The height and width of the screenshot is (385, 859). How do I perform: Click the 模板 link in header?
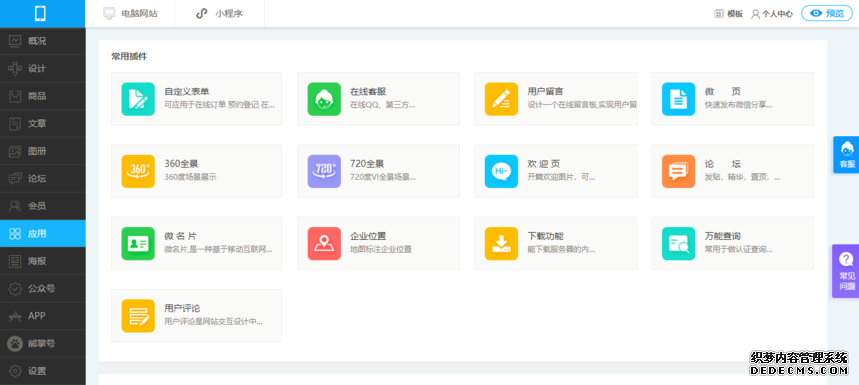click(729, 14)
